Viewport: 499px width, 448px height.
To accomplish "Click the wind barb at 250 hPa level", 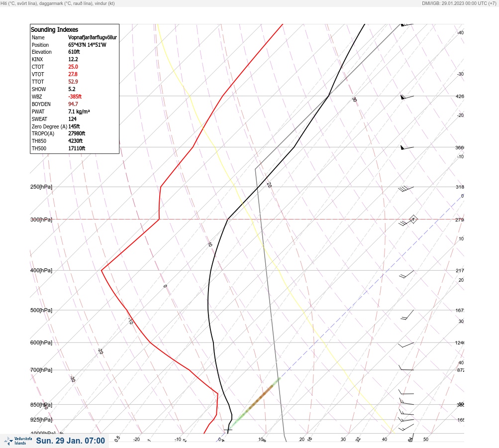I will [406, 189].
